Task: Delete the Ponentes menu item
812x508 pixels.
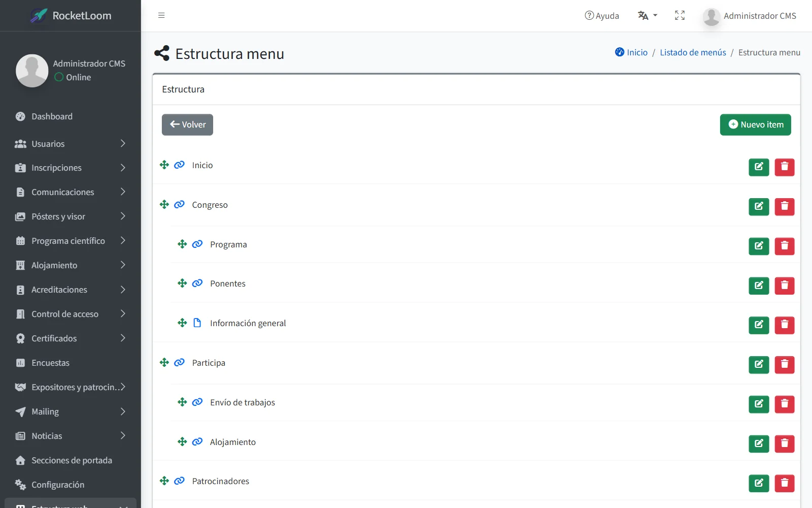Action: point(785,285)
